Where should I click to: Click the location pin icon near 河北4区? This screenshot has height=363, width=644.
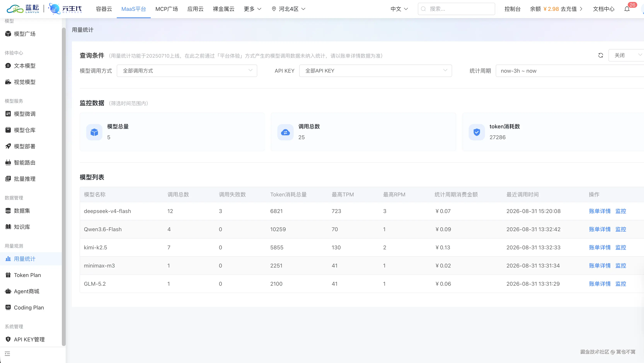coord(274,9)
